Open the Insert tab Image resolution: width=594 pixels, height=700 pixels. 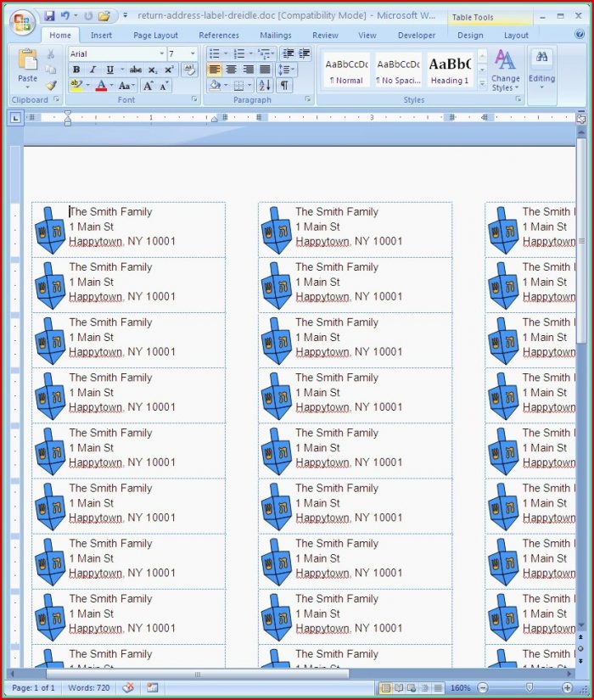pyautogui.click(x=101, y=36)
